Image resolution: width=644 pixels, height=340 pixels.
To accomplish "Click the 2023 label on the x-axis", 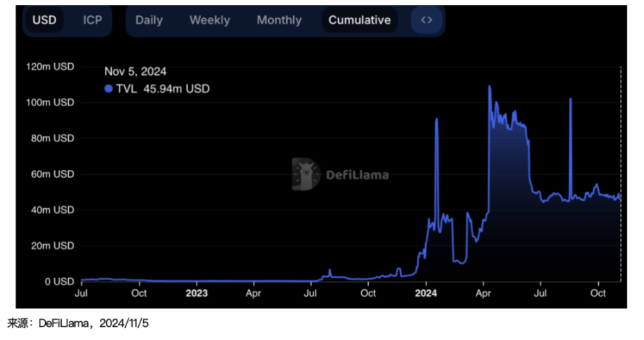I will 197,294.
